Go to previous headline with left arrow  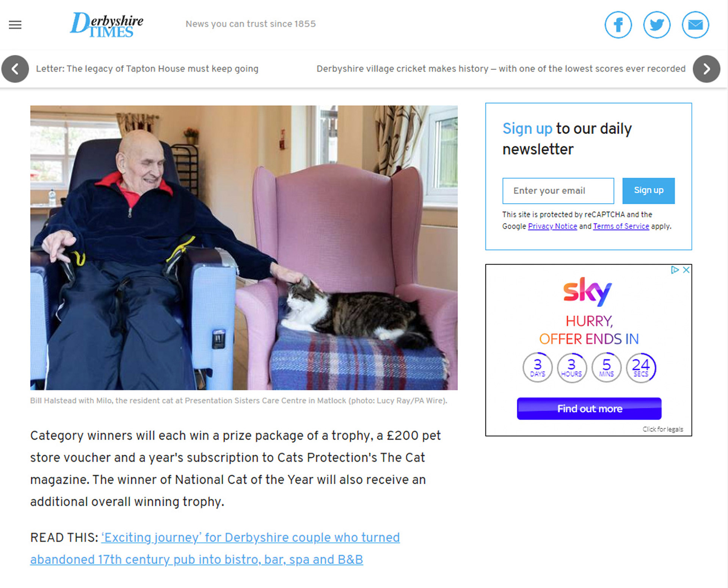(x=15, y=69)
